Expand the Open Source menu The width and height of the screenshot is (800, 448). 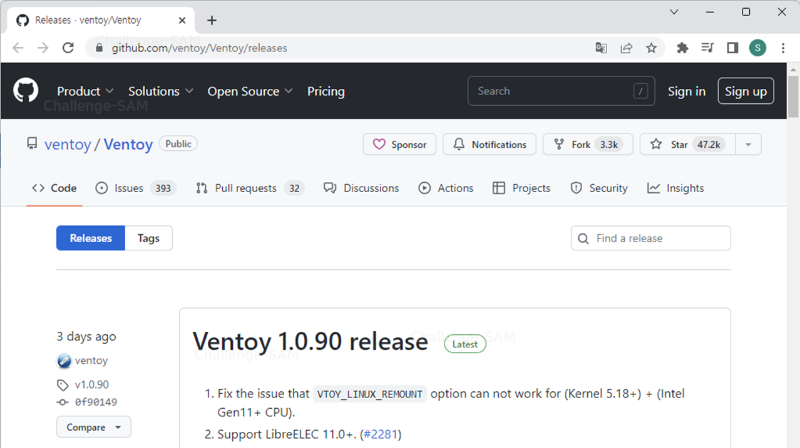click(x=250, y=91)
